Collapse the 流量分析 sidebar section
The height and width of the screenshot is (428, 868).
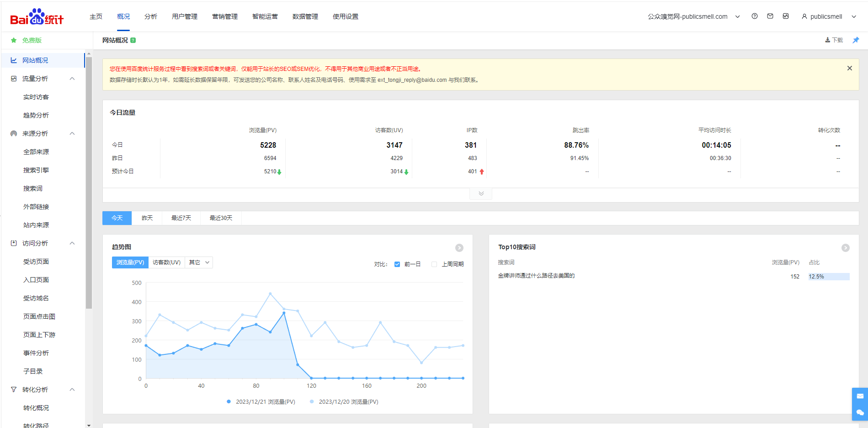[72, 79]
